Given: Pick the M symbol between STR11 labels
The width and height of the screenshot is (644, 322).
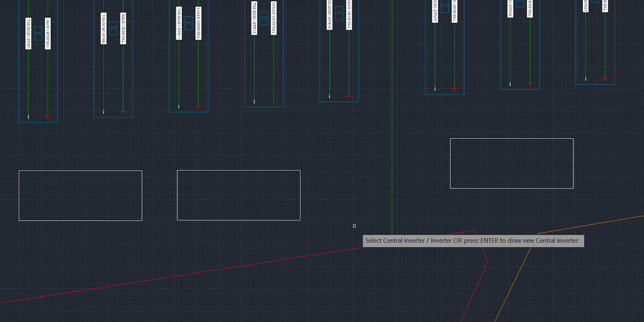Looking at the screenshot, I should [x=189, y=23].
